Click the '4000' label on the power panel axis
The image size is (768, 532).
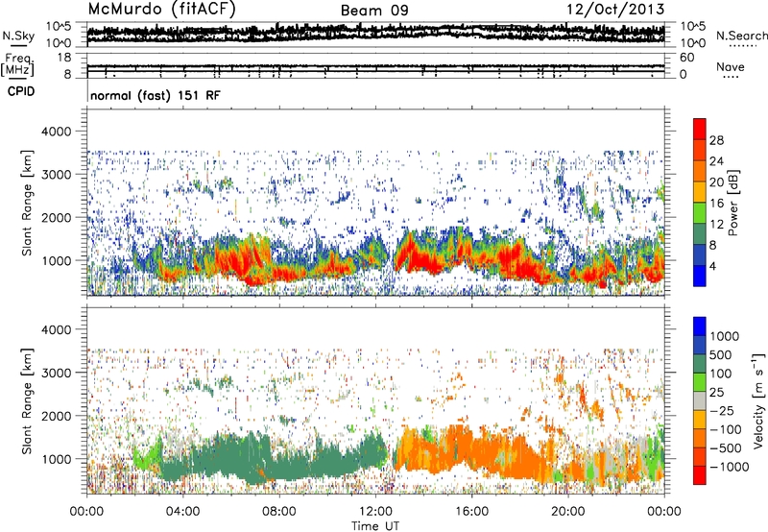(56, 132)
